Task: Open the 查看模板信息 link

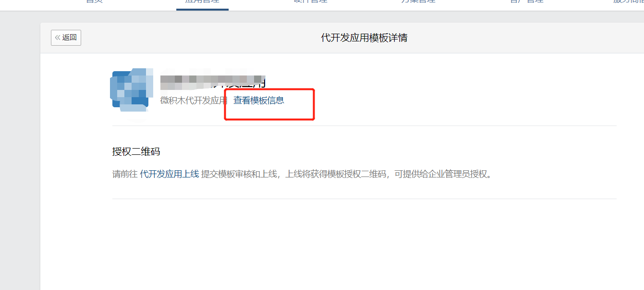Action: [258, 101]
